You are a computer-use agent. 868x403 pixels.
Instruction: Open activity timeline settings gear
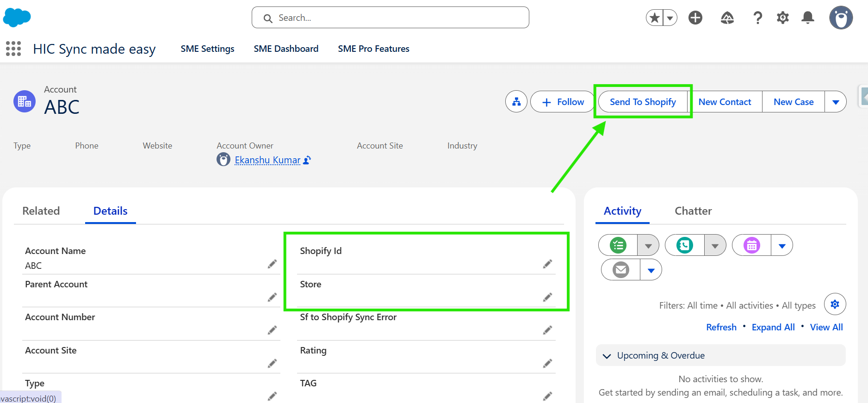coord(835,304)
